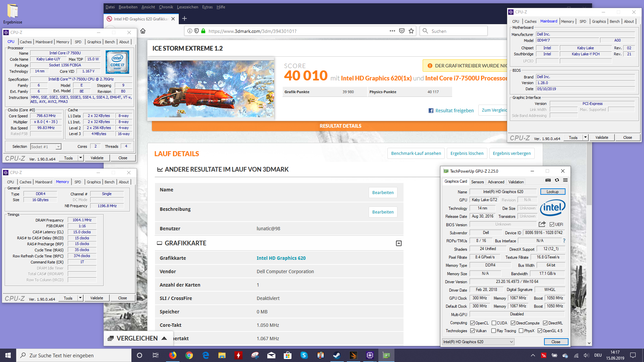Open Firefox from the taskbar
The height and width of the screenshot is (362, 644).
173,355
